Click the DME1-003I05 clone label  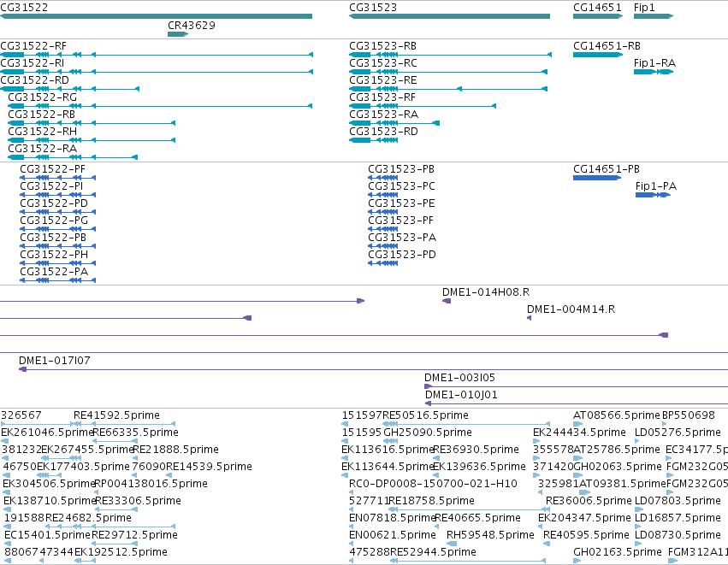[459, 378]
